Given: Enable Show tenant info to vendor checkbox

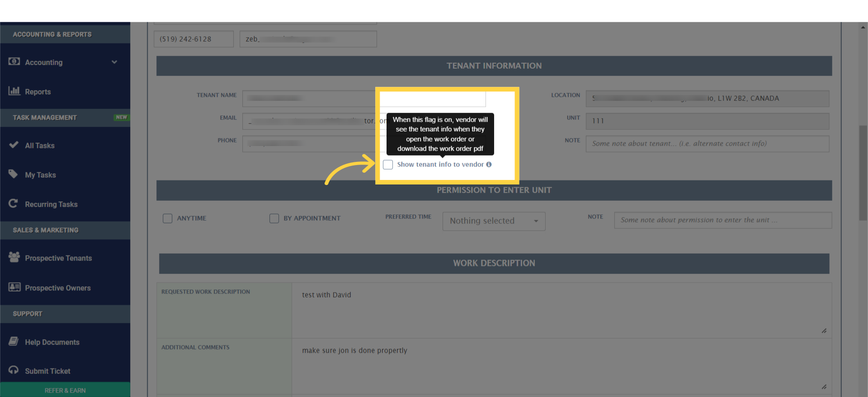Looking at the screenshot, I should (x=388, y=165).
